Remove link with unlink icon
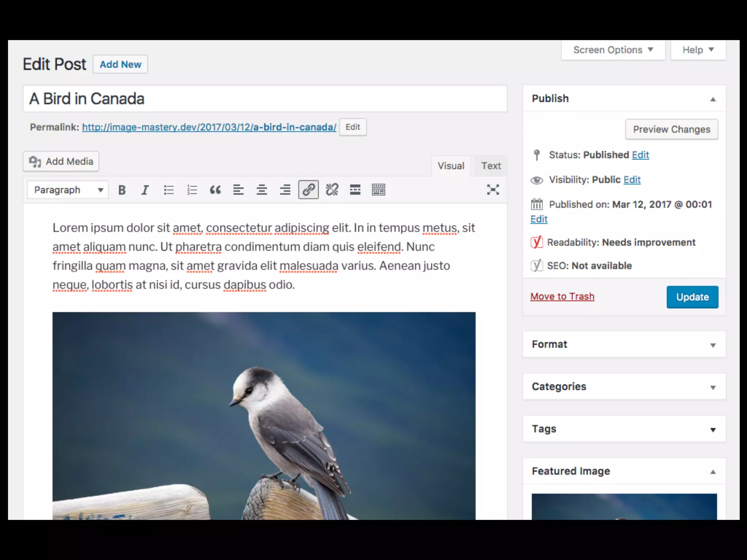Image resolution: width=747 pixels, height=560 pixels. (332, 190)
